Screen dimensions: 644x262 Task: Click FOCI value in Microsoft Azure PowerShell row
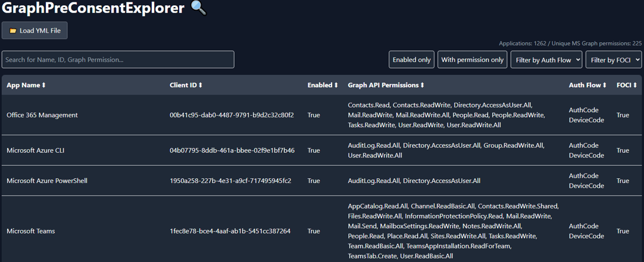tap(623, 181)
